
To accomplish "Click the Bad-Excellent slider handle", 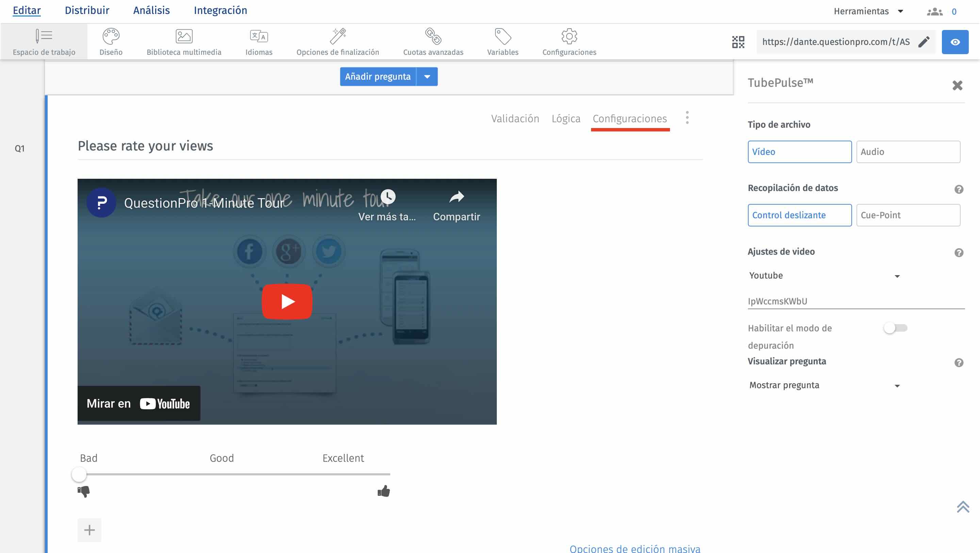I will (79, 474).
